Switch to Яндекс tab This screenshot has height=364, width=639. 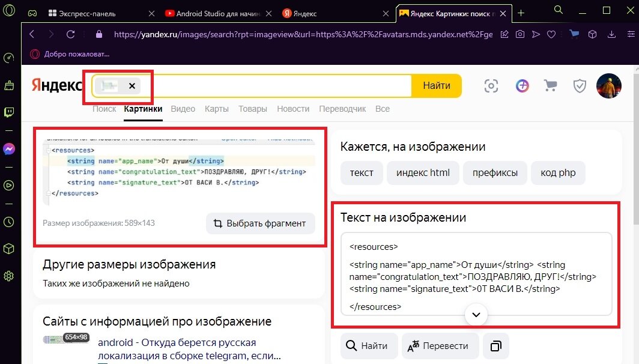coord(335,13)
